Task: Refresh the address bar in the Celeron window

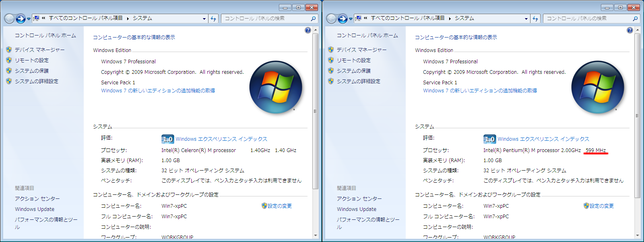Action: point(213,19)
